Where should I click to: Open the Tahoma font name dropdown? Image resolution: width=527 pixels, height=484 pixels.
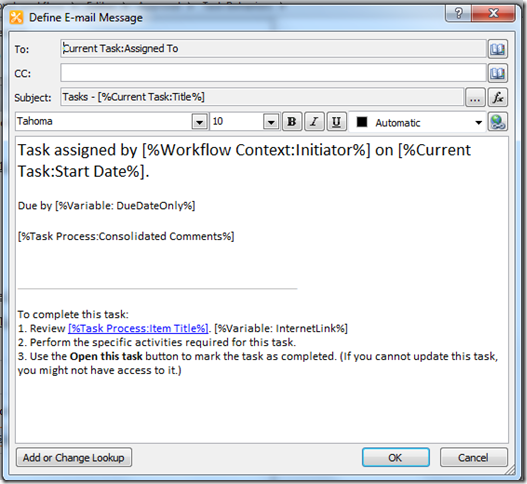(199, 122)
